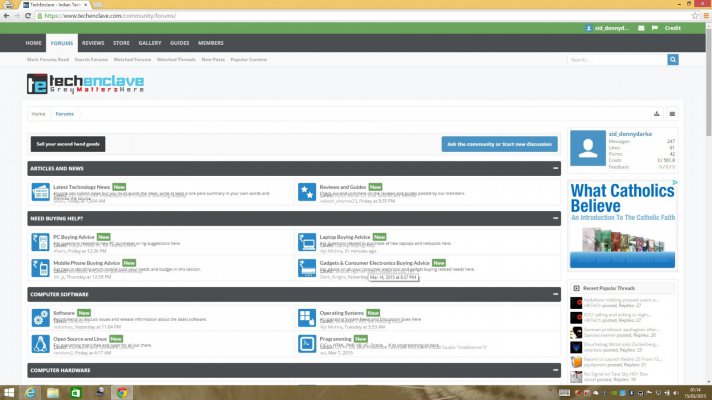Click the list menu icon in breadcrumb bar
This screenshot has height=400, width=712.
[672, 114]
